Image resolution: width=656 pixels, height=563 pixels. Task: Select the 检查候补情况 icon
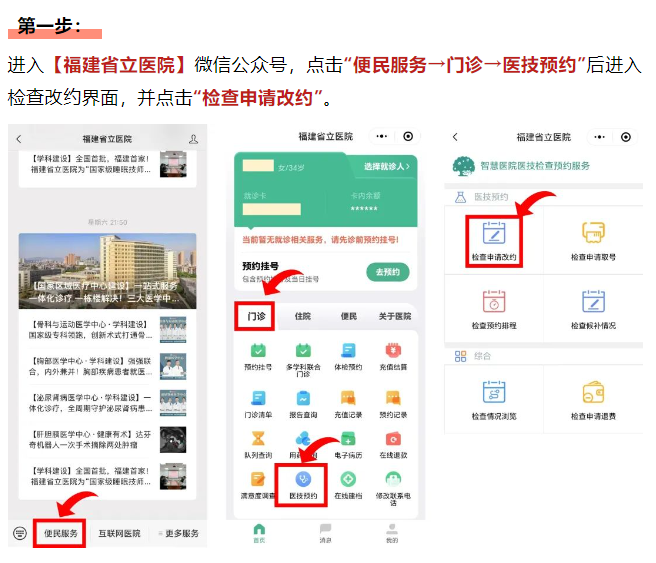click(594, 302)
